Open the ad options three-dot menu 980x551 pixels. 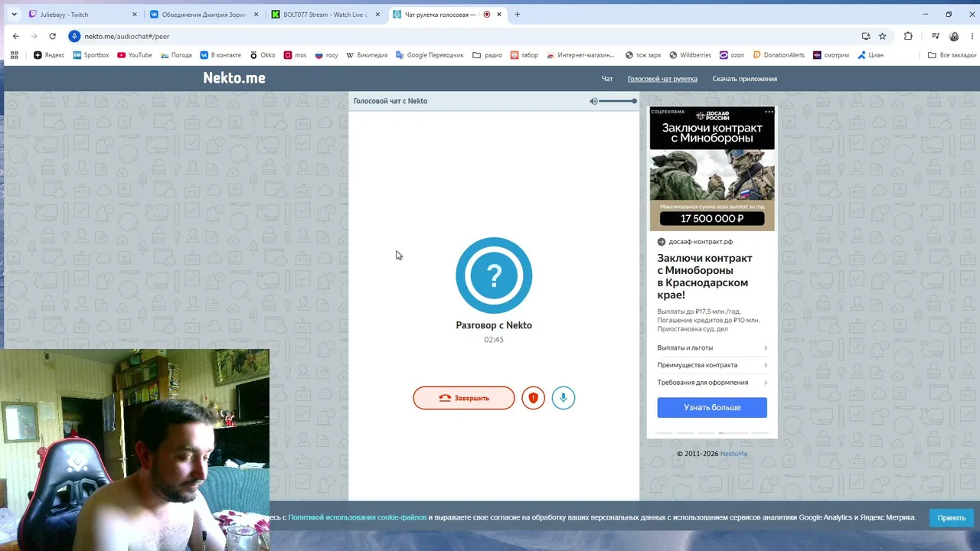pos(769,112)
